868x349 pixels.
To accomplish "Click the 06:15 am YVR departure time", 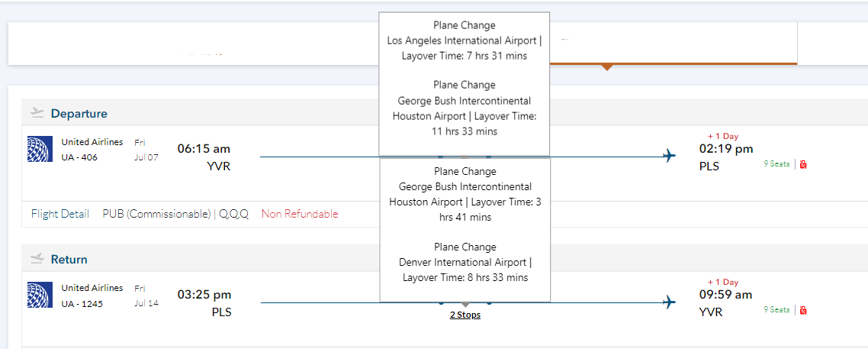I will [x=204, y=149].
